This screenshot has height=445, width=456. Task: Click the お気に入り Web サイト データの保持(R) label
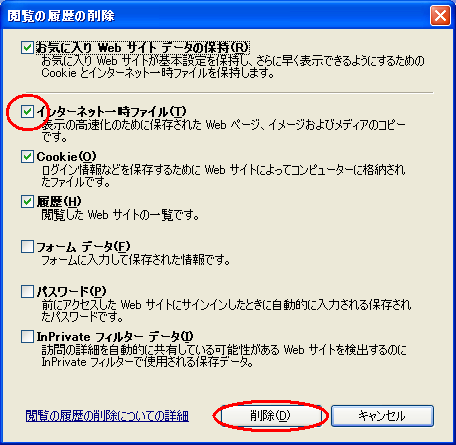142,48
